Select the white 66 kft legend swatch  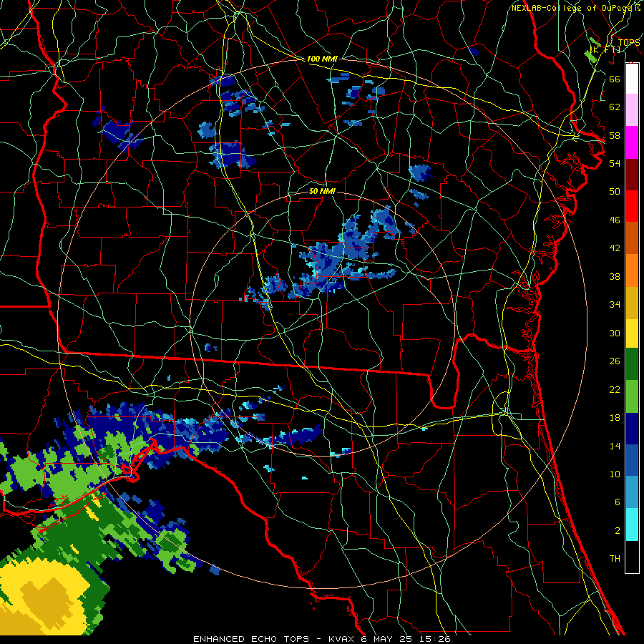tap(632, 79)
